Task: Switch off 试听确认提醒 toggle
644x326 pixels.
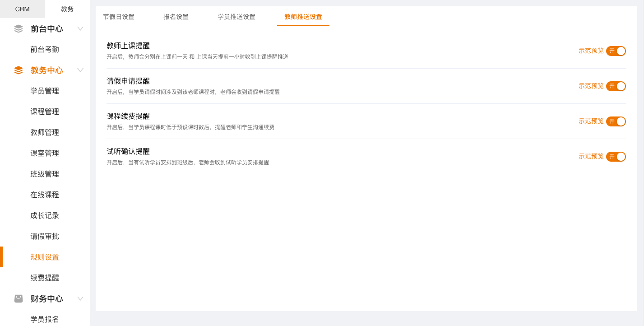Action: pyautogui.click(x=616, y=157)
